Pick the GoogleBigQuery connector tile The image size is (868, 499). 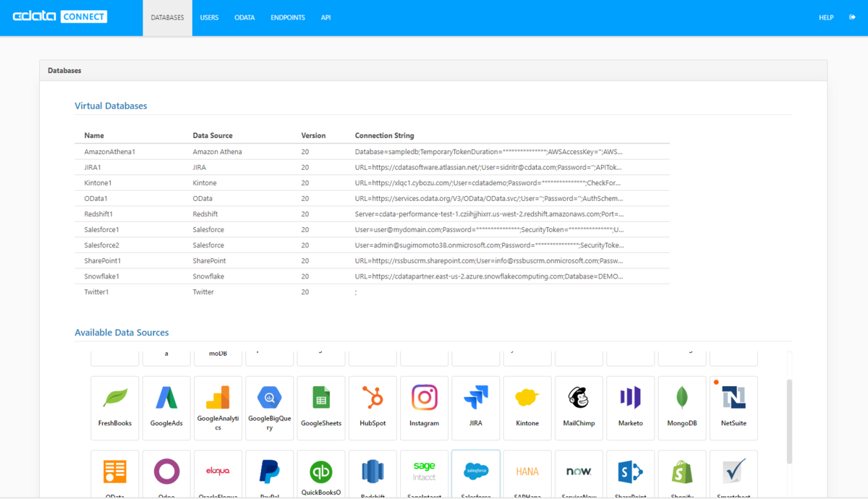tap(270, 408)
